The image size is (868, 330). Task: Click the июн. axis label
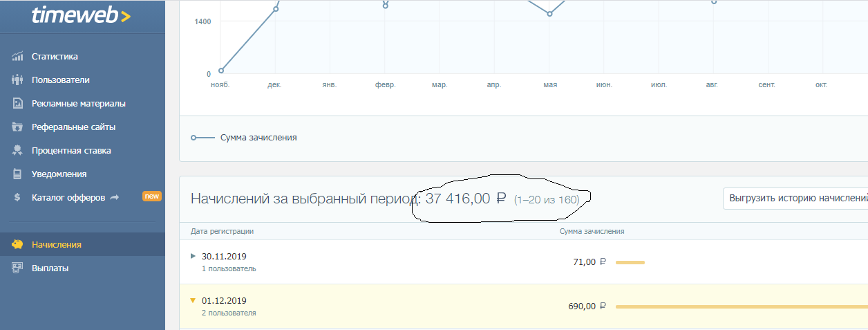tap(604, 84)
